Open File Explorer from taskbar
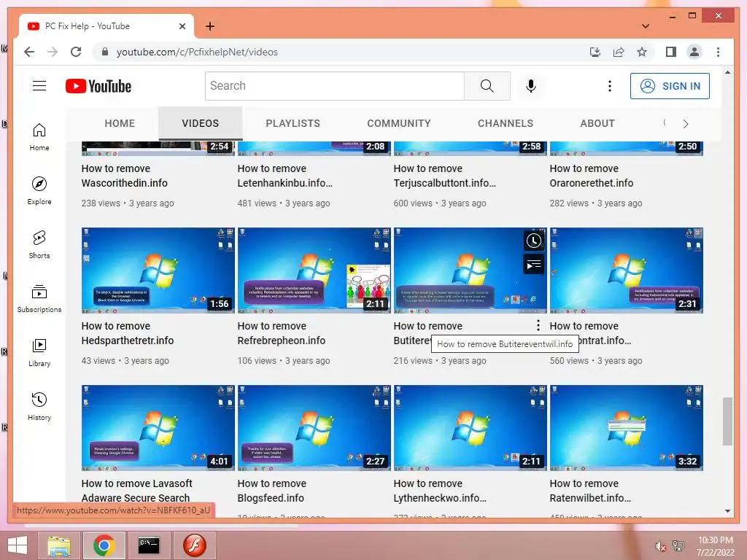Viewport: 747px width, 560px height. pyautogui.click(x=59, y=545)
